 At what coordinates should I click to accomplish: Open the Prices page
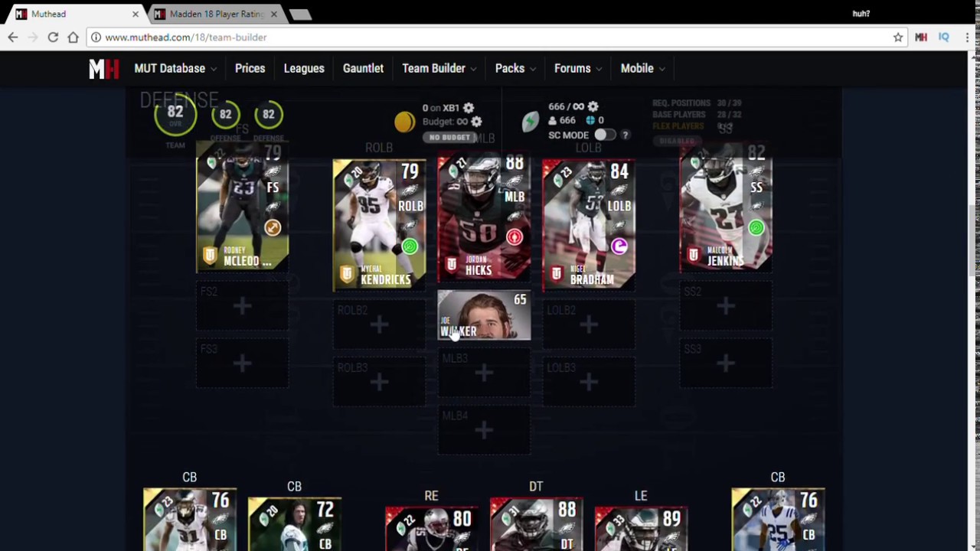[x=250, y=69]
